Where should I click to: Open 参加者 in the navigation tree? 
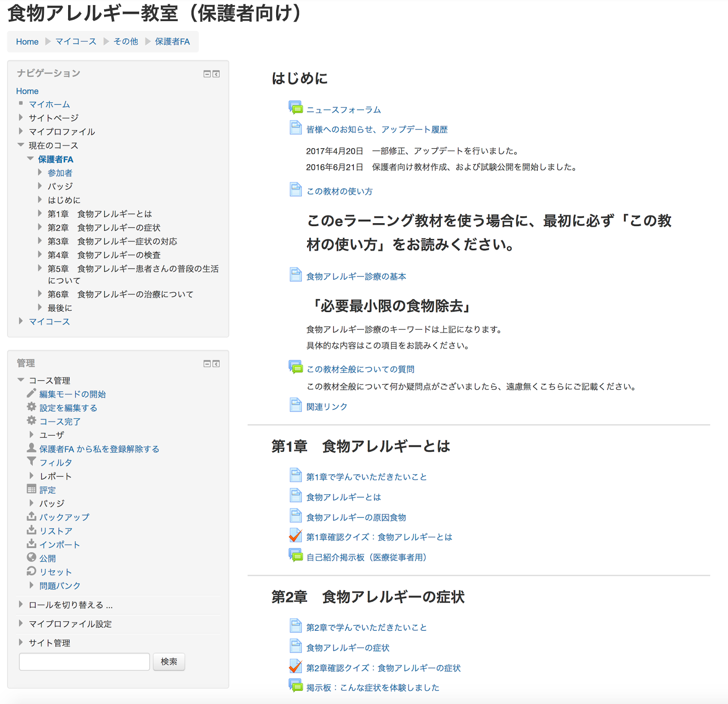click(60, 173)
